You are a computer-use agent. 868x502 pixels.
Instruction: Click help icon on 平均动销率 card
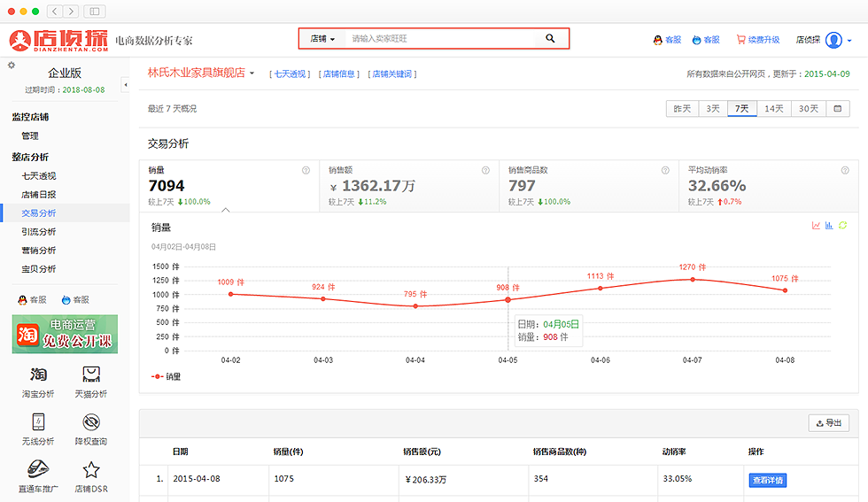point(845,170)
